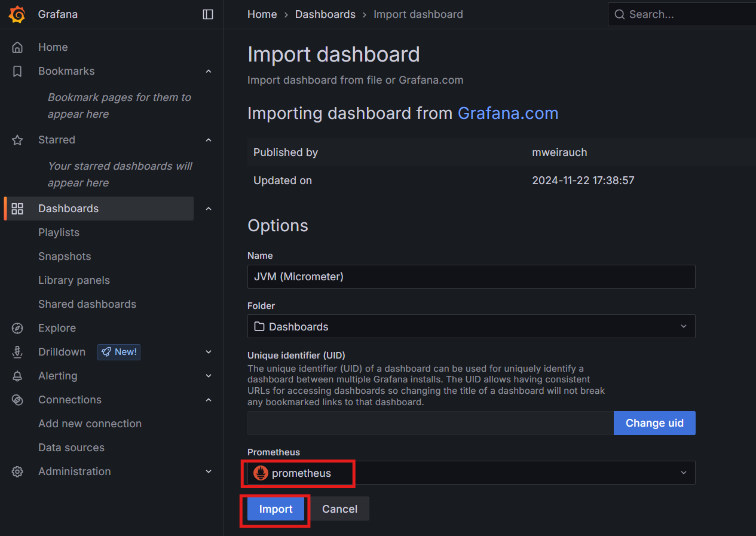
Task: Open the Prometheus data source dropdown
Action: click(471, 473)
